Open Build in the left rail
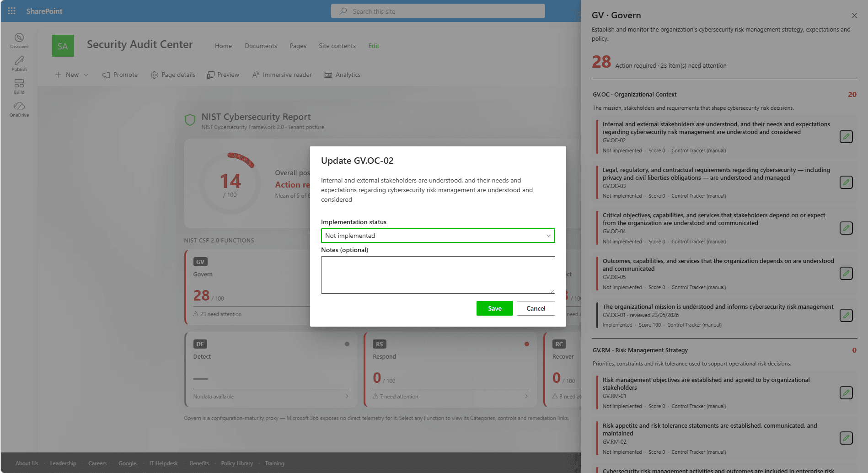 [x=19, y=86]
